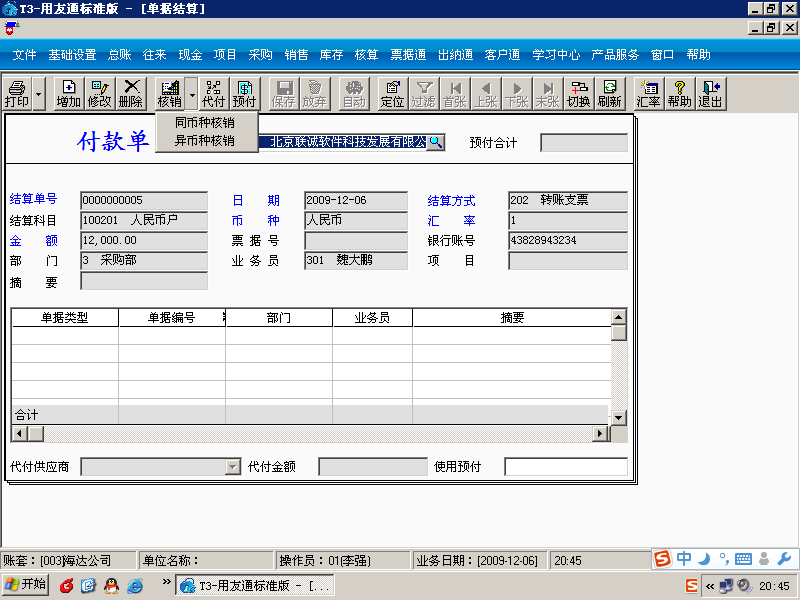Viewport: 800px width, 600px height.
Task: Go to first record with 首张
Action: pos(455,94)
